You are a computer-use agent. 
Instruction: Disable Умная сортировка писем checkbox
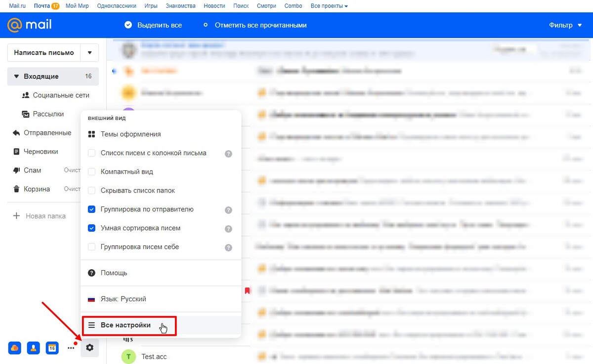click(x=91, y=228)
